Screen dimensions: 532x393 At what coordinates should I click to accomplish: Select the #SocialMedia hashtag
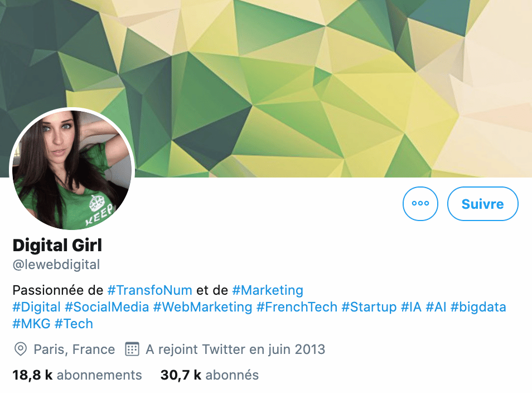pos(107,307)
